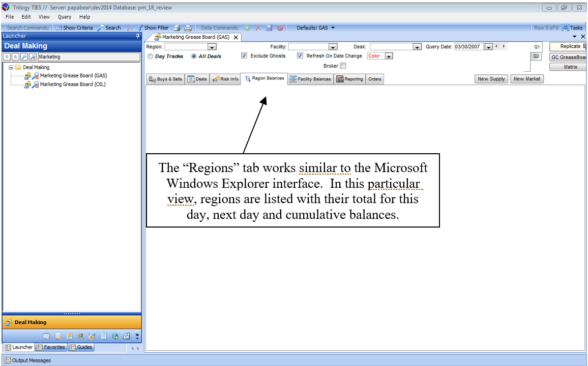Viewport: 588px width, 366px height.
Task: Pin the Launcher panel with the pushpin icon
Action: click(x=137, y=36)
